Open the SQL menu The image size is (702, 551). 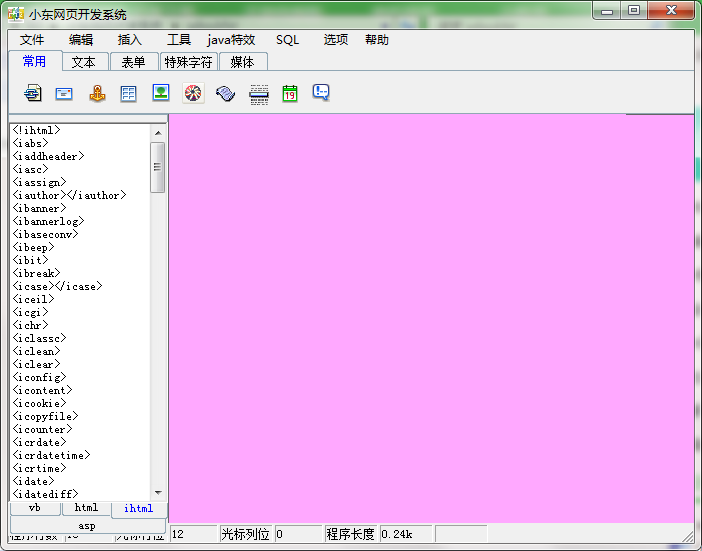click(287, 40)
